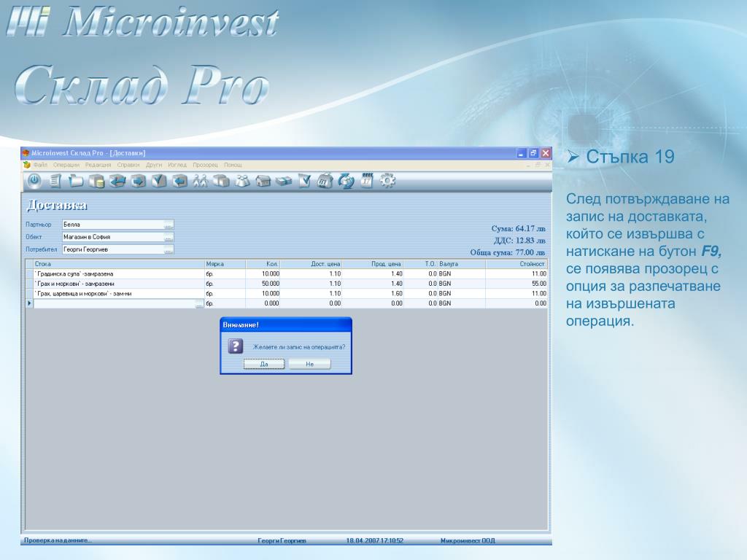Open the Изглед menu
Screen dimensions: 747x560
177,165
